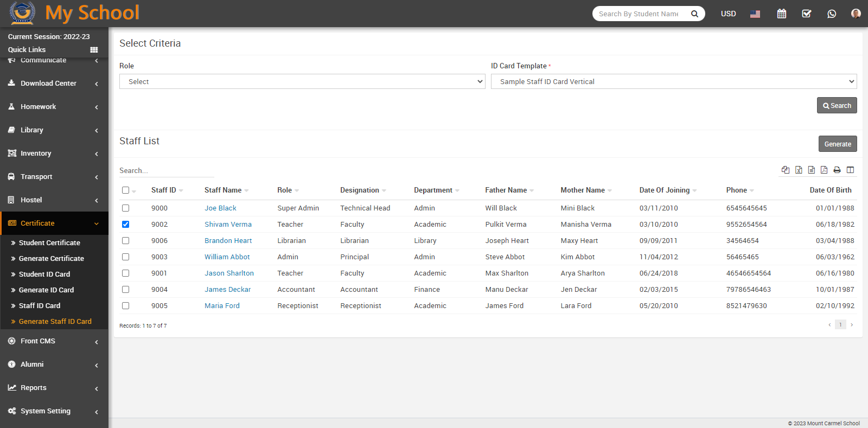This screenshot has height=428, width=868.
Task: Open the column visibility icon
Action: click(x=850, y=170)
